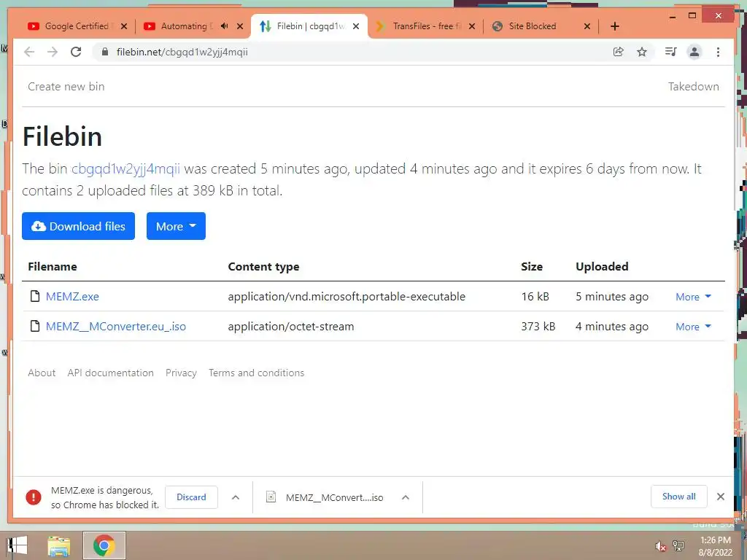Expand options chevron for blocked MEMZ.exe download

click(236, 497)
